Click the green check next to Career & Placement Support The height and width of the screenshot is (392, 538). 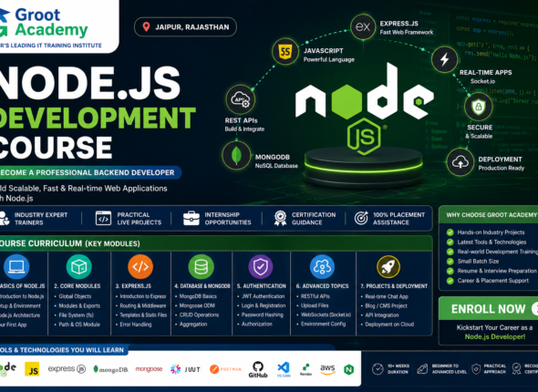(450, 281)
